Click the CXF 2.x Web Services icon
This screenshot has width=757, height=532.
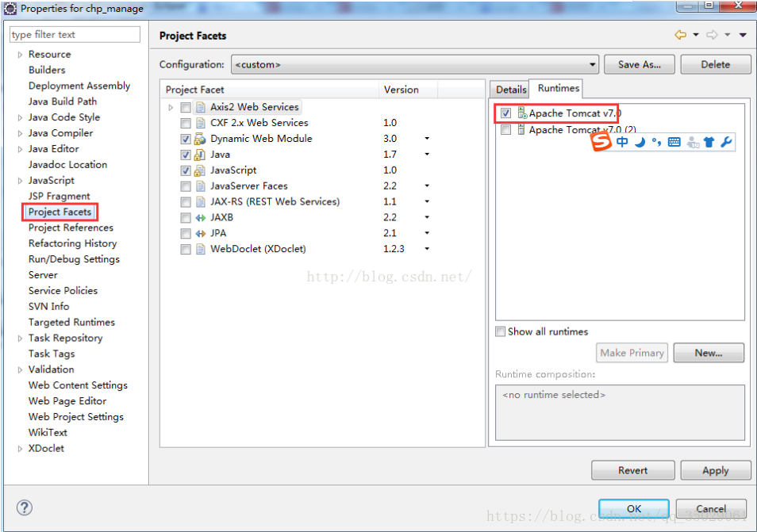(x=200, y=123)
